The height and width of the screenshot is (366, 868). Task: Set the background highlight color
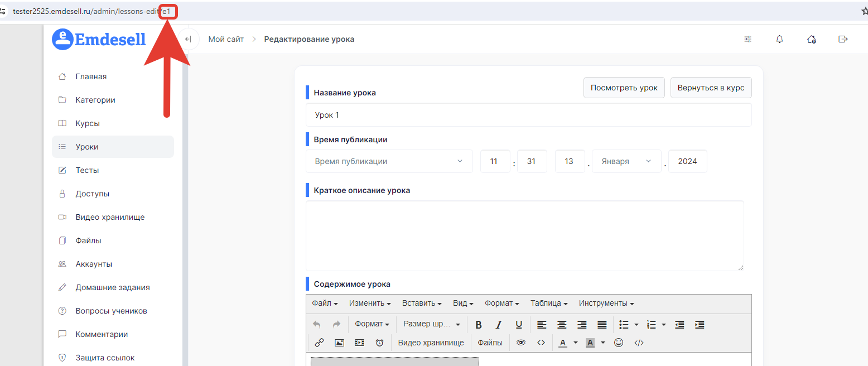pos(590,343)
